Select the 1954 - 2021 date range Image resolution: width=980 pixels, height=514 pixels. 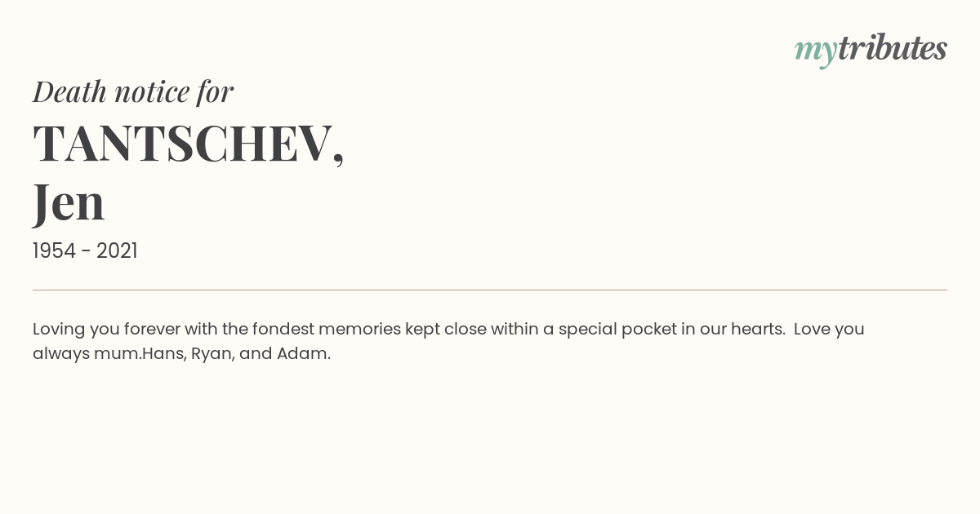[x=85, y=251]
